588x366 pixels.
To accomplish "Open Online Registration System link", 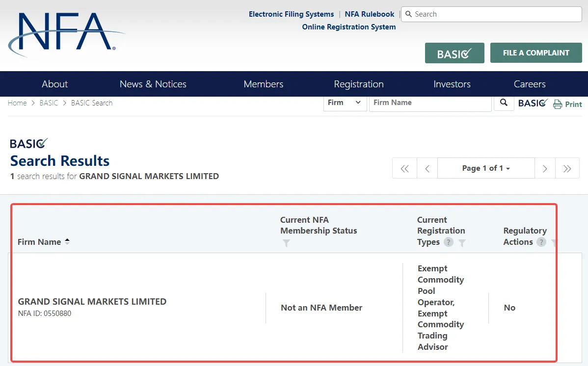I will 349,27.
